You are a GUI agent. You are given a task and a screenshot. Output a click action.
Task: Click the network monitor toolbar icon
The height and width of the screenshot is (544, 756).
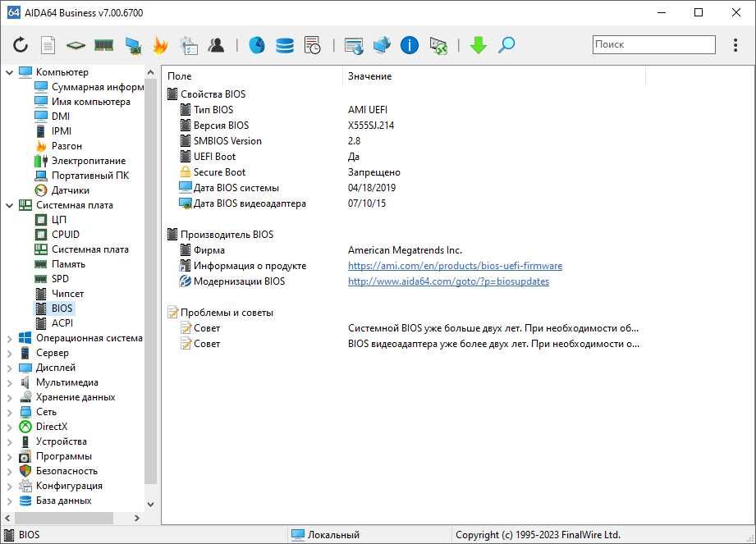click(x=133, y=45)
